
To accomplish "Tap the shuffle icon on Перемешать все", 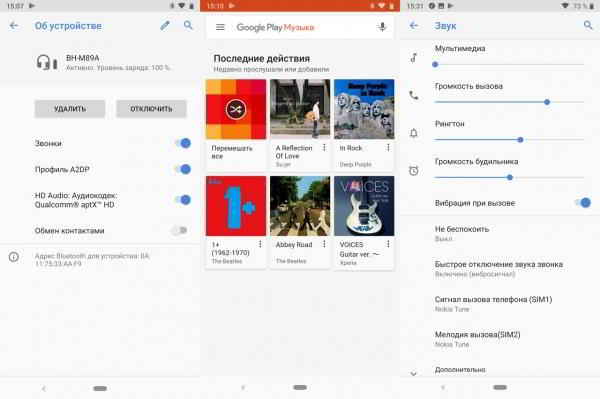I will (235, 109).
